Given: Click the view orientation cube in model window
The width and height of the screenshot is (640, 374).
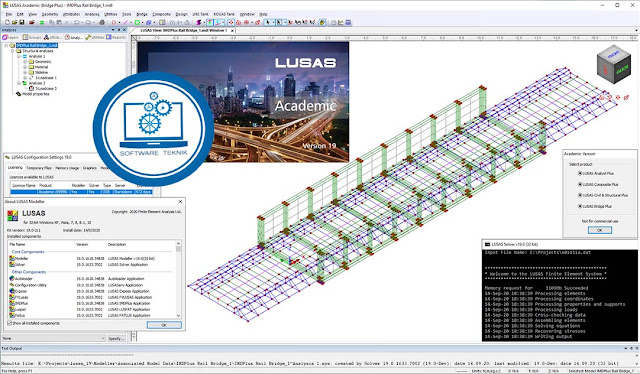Looking at the screenshot, I should (613, 66).
